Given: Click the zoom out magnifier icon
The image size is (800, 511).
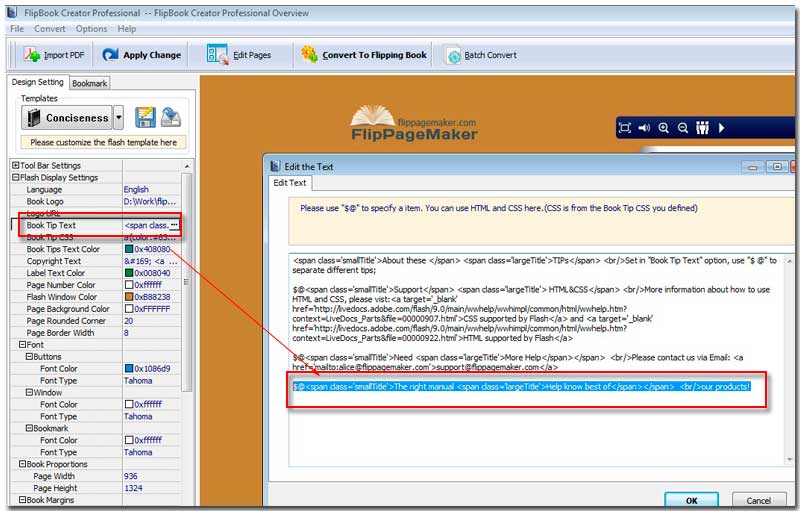Looking at the screenshot, I should click(683, 127).
